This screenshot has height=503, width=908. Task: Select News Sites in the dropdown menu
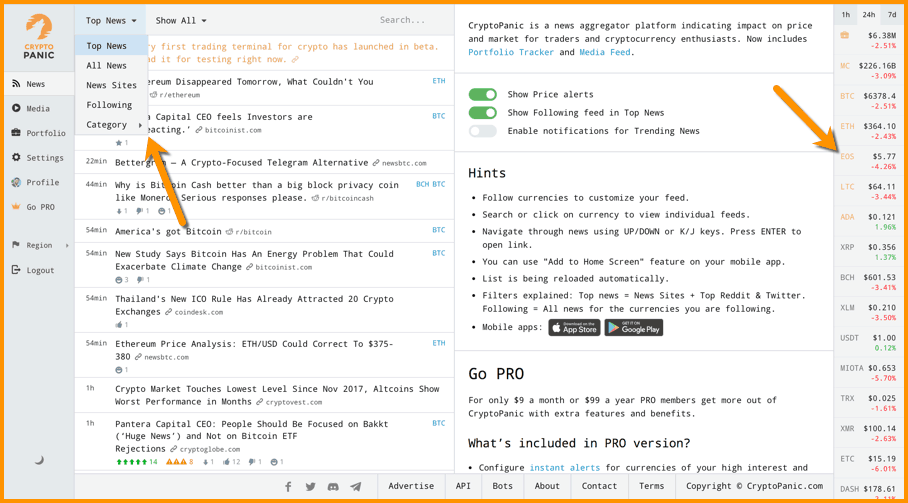pos(111,85)
